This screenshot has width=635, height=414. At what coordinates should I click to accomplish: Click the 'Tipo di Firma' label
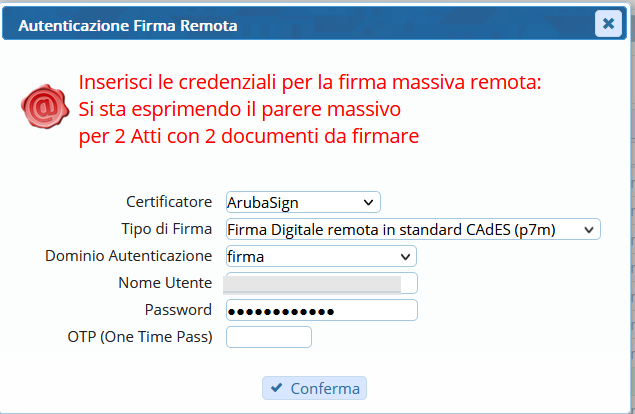point(166,229)
